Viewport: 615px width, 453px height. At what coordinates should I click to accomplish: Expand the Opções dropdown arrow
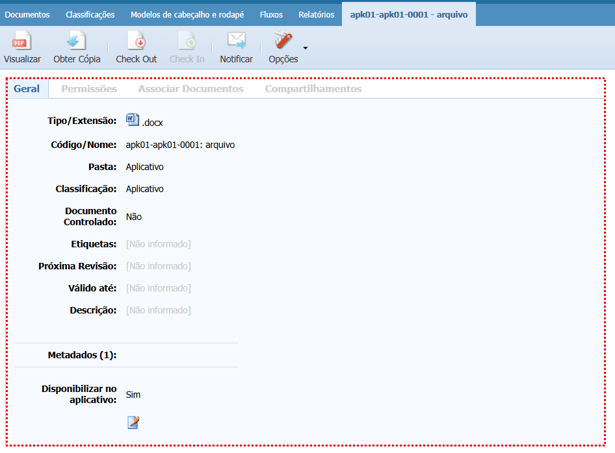click(305, 47)
